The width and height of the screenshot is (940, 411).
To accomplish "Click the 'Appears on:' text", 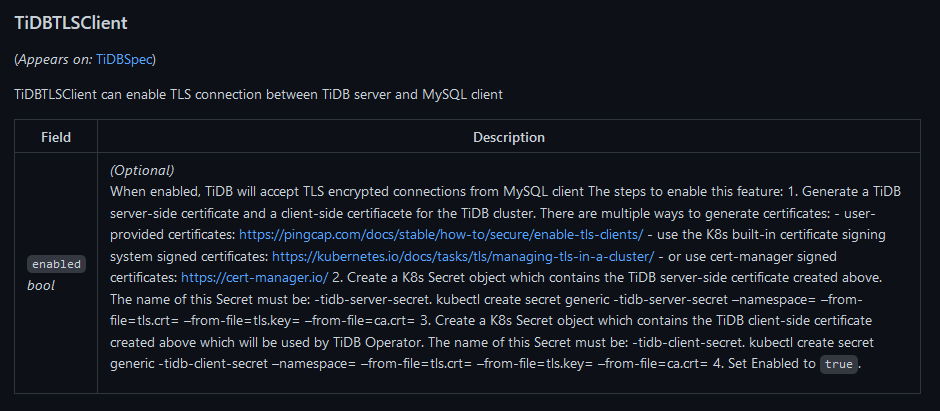I will tap(55, 60).
